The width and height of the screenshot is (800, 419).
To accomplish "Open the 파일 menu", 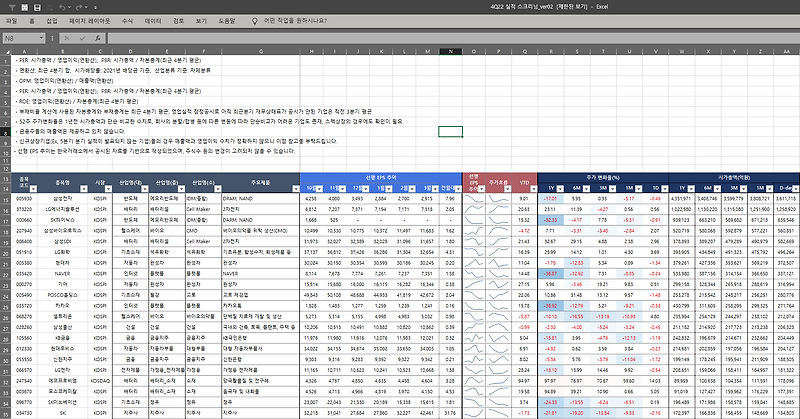I will (x=11, y=21).
